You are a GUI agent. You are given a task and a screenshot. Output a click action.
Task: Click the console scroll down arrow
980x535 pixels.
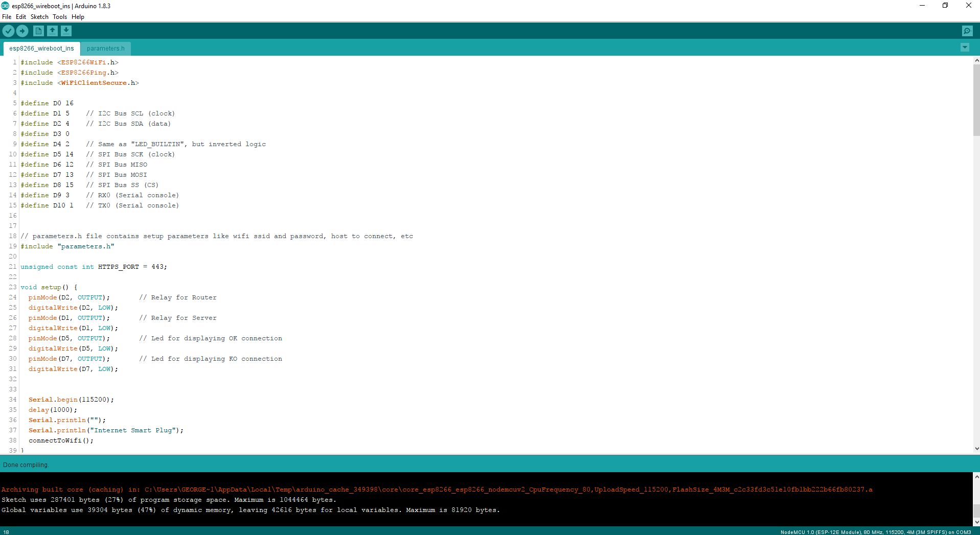(976, 522)
